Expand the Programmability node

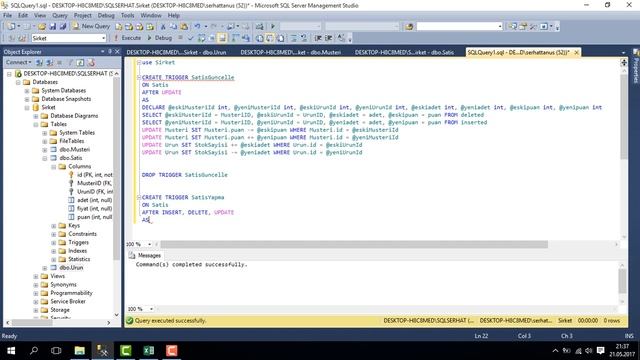(36, 293)
